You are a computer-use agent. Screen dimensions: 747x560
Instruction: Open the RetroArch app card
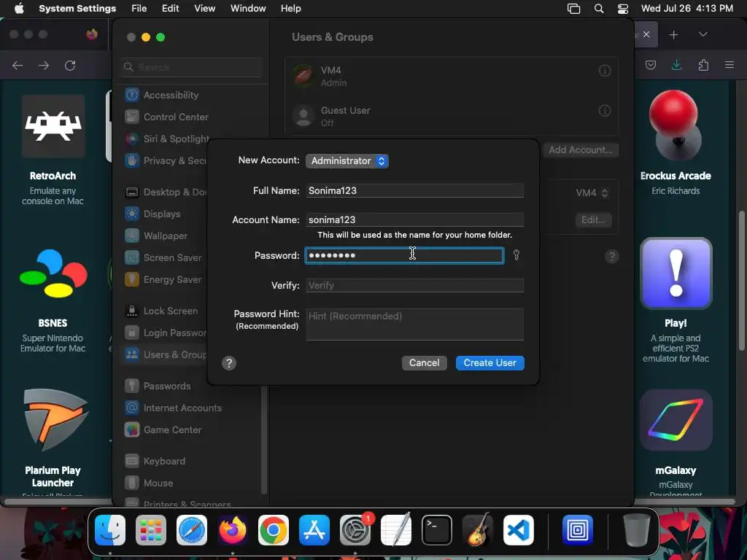(x=53, y=150)
